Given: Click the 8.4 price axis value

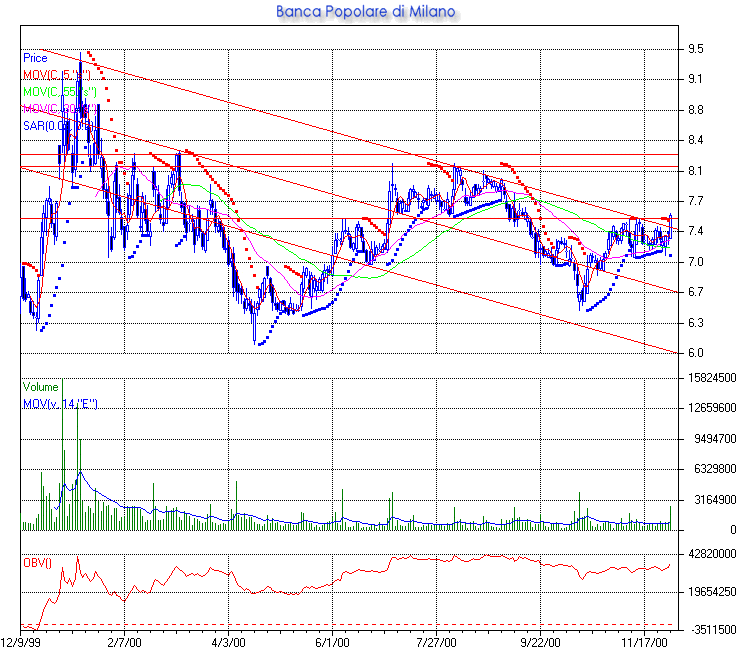Looking at the screenshot, I should (696, 140).
